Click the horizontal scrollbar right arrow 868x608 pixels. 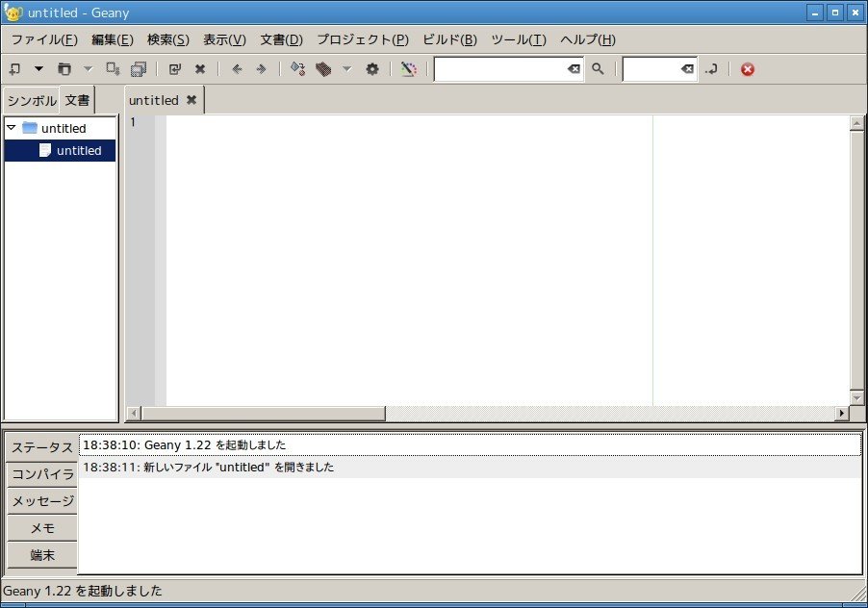(841, 414)
